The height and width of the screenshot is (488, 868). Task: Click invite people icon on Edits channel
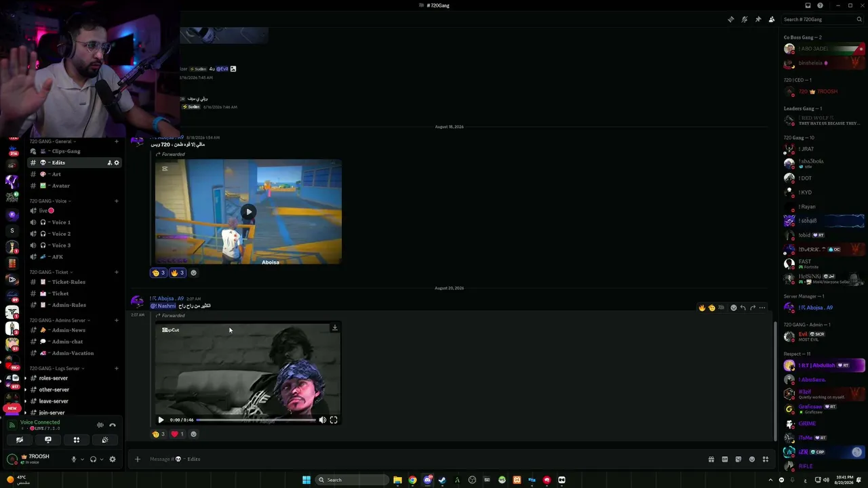click(110, 163)
